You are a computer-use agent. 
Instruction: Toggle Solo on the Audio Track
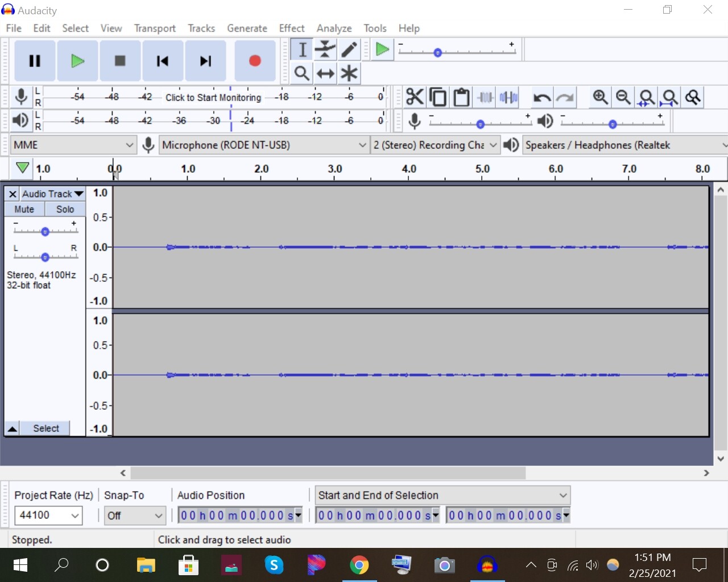pyautogui.click(x=65, y=209)
